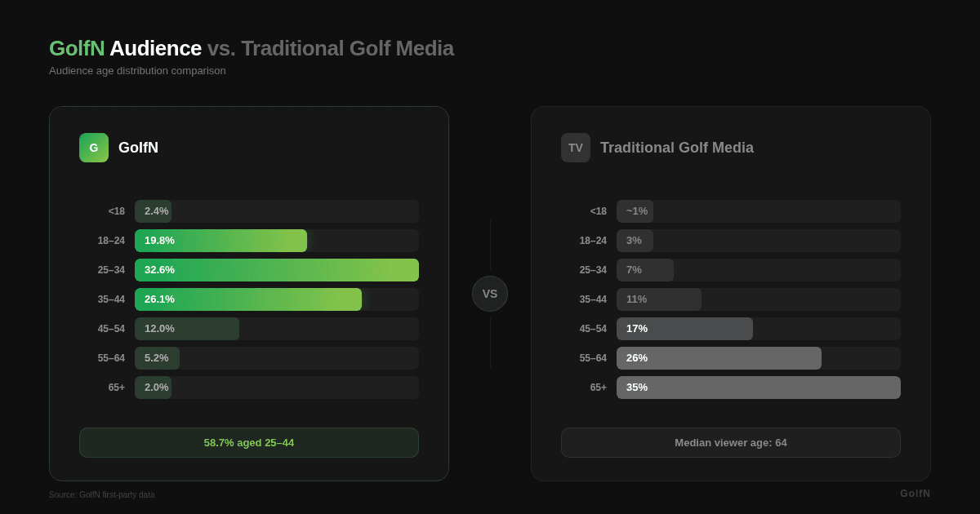Toggle the Traditional 55–64 age bar
Viewport: 980px width, 514px height.
click(719, 358)
